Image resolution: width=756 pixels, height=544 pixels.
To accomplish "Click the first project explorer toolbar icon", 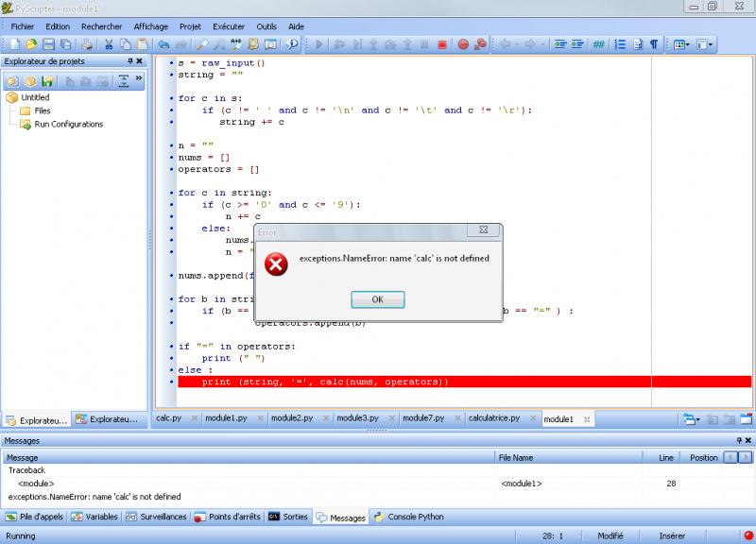I will click(x=13, y=81).
